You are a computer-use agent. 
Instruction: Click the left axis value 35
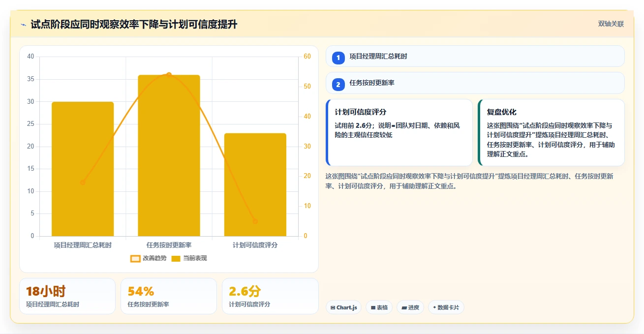(x=31, y=79)
